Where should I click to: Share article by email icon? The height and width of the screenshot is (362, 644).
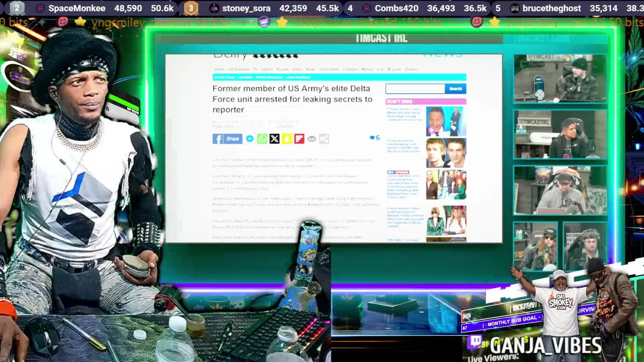311,139
